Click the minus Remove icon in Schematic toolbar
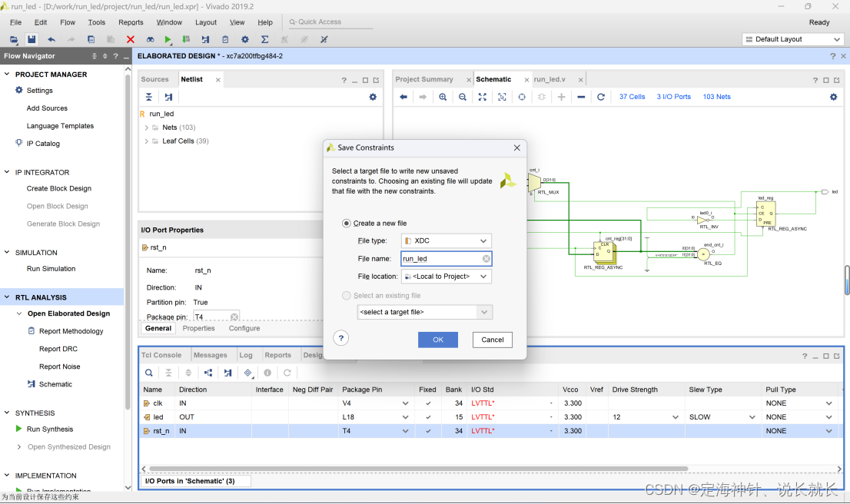 581,97
